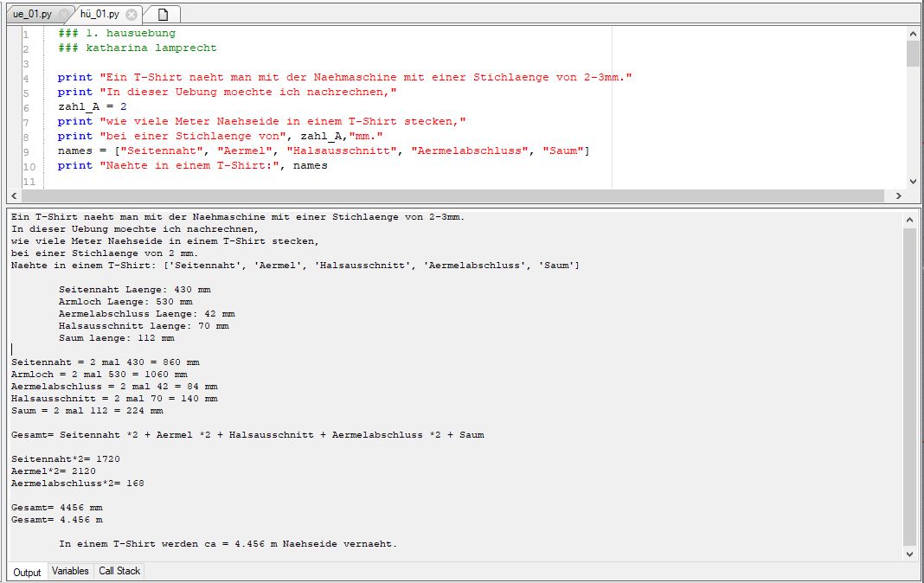Viewport: 924px width, 583px height.
Task: Switch to the Call Stack panel
Action: (x=118, y=571)
